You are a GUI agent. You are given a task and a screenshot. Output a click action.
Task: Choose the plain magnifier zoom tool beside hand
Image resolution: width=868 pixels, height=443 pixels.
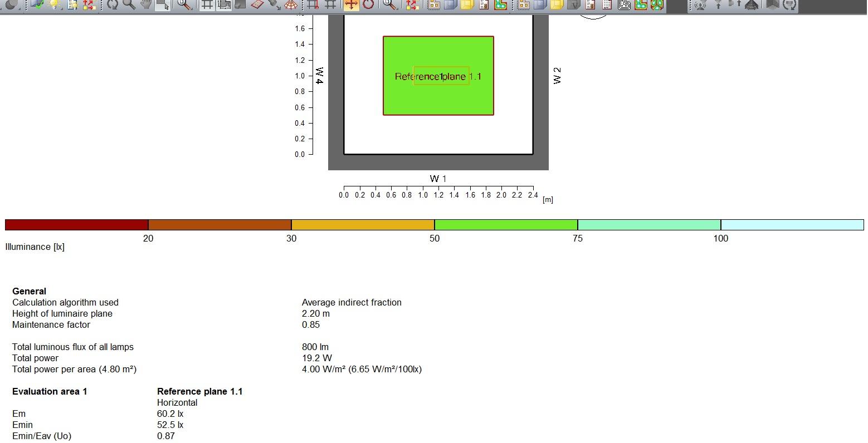(x=129, y=4)
